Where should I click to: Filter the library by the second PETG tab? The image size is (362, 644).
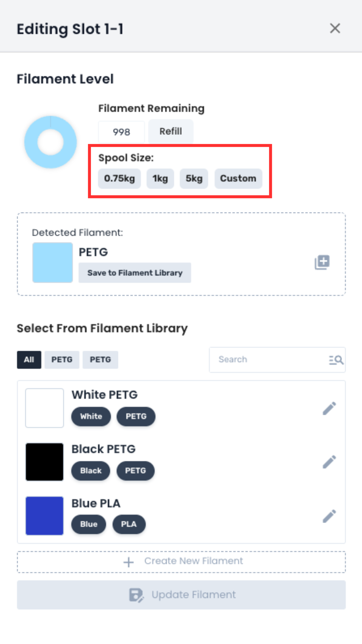[100, 360]
